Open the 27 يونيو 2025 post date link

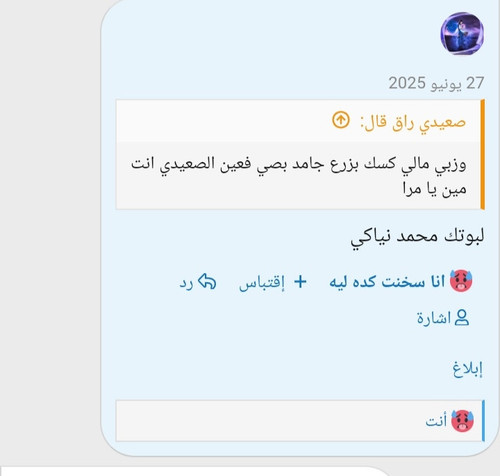coord(436,83)
